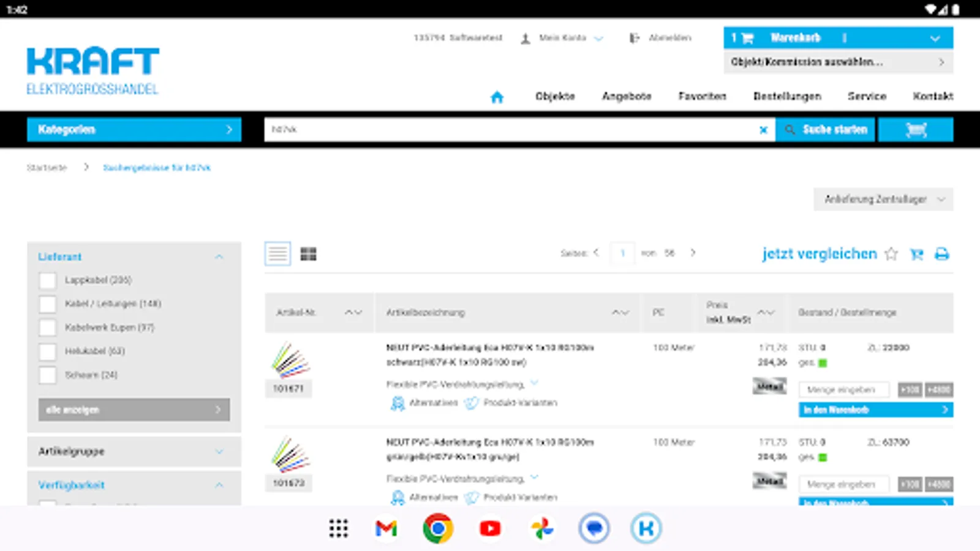Check the Lappkabel supplier filter
This screenshot has height=551, width=980.
[x=47, y=280]
